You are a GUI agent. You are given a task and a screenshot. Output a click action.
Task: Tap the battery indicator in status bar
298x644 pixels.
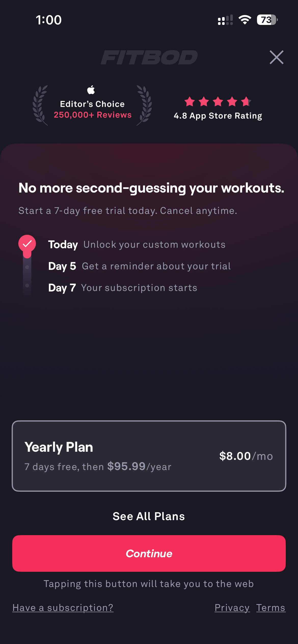point(267,20)
